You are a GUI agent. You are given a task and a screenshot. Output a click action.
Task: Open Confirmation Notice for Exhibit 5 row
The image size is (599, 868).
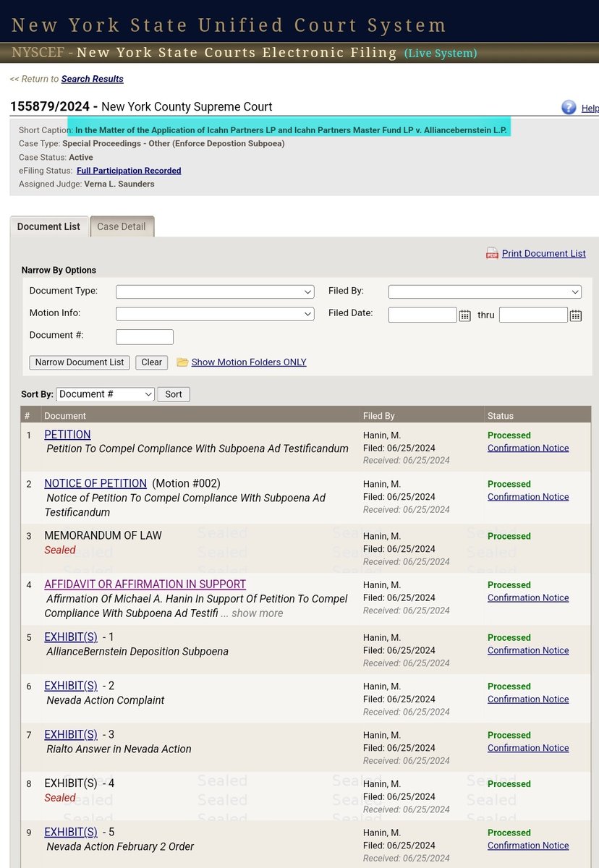tap(528, 845)
